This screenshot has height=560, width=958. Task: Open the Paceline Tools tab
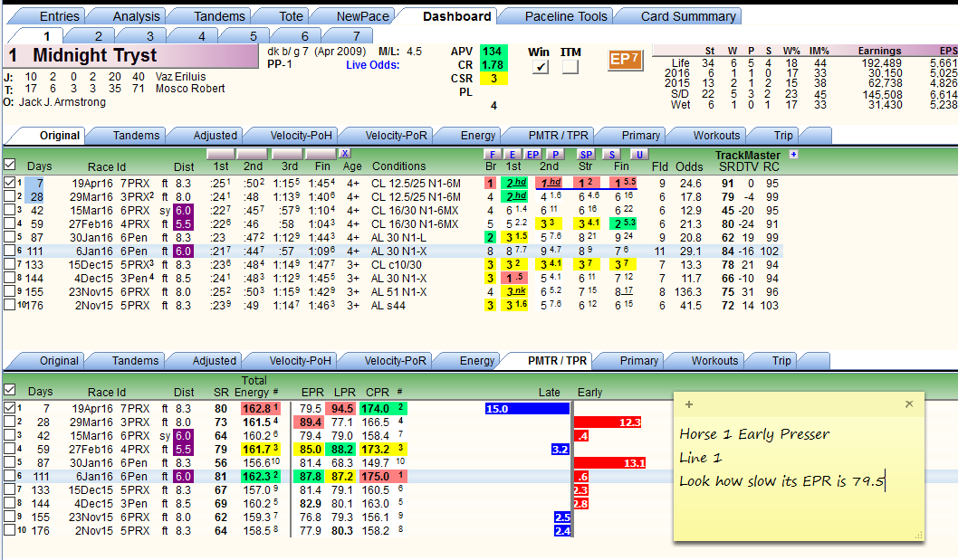[x=566, y=16]
